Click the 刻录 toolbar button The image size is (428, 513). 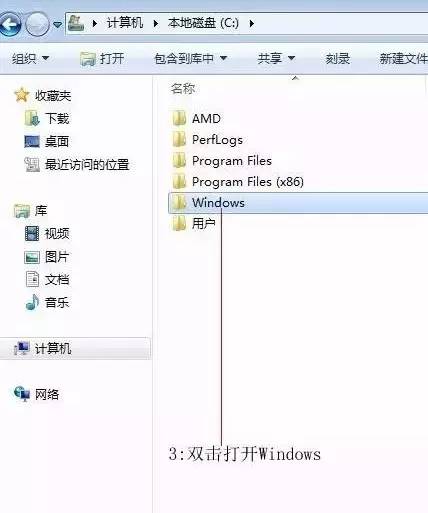338,59
